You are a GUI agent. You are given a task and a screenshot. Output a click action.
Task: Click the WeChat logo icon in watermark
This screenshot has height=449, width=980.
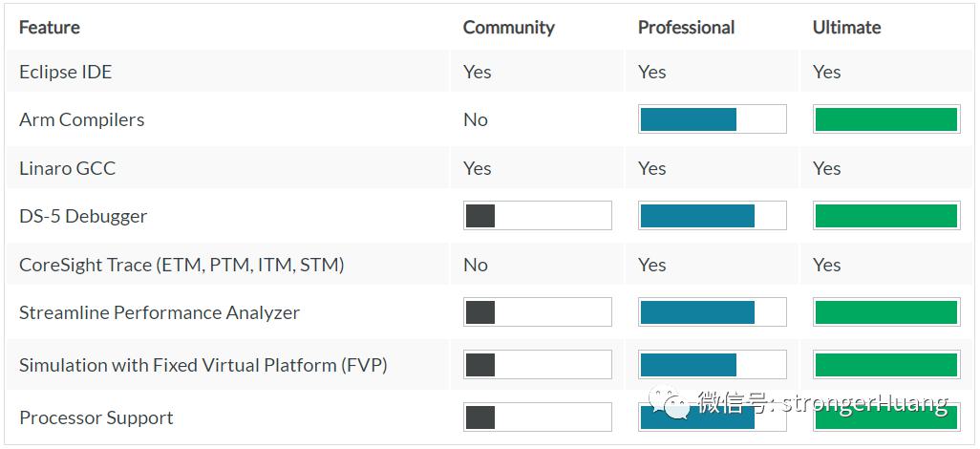[670, 402]
